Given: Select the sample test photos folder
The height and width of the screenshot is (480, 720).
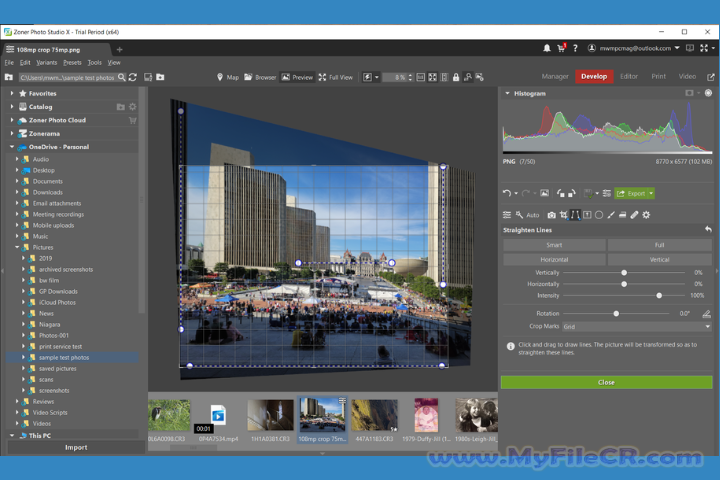Looking at the screenshot, I should [73, 357].
